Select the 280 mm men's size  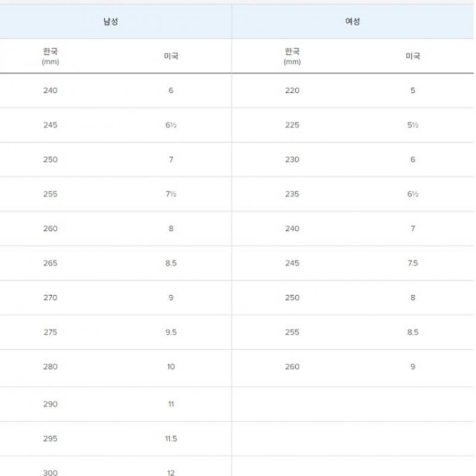click(51, 367)
